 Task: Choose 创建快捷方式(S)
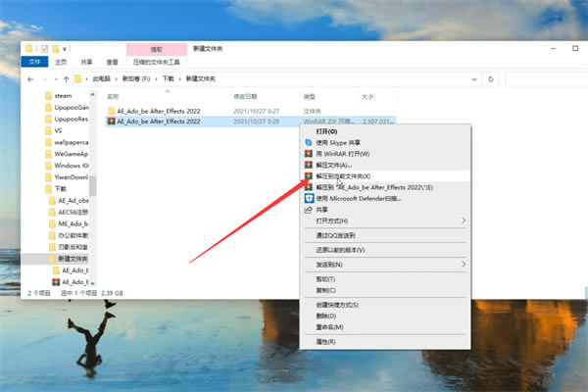pos(385,305)
